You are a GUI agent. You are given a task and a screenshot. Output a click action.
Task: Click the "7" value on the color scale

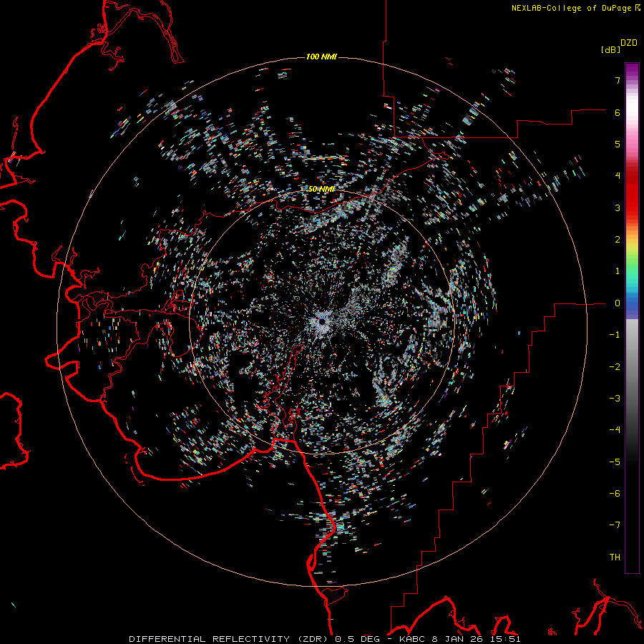[618, 80]
